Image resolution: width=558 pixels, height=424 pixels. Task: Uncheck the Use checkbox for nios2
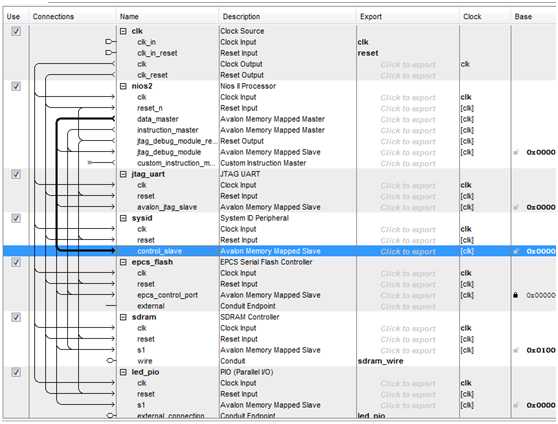(16, 86)
